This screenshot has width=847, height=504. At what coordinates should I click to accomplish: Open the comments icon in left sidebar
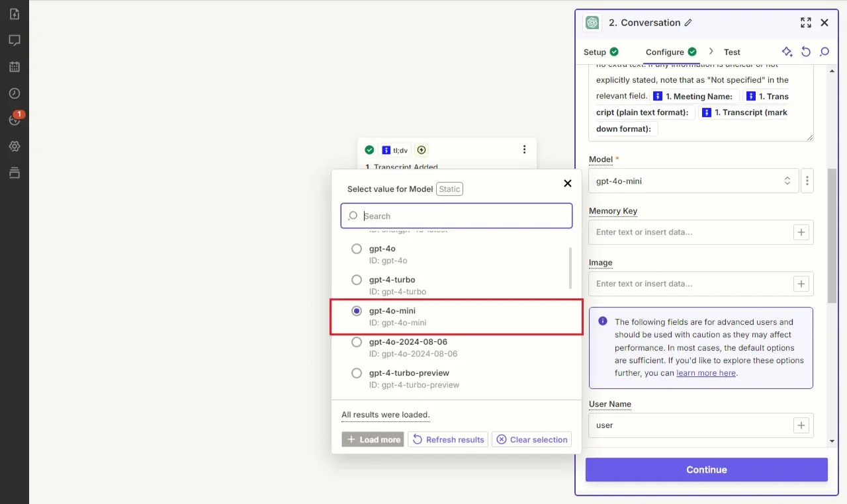click(x=15, y=40)
